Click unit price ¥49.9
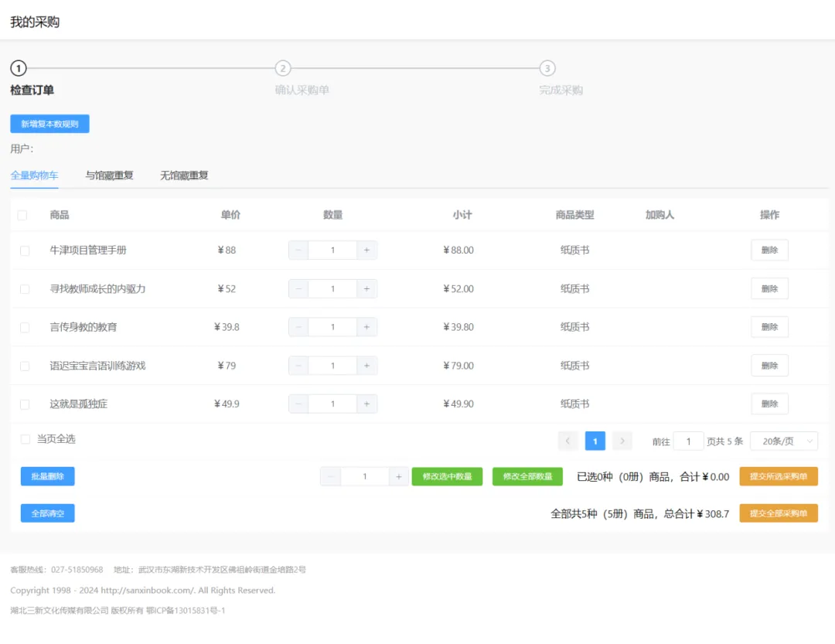 pyautogui.click(x=227, y=404)
